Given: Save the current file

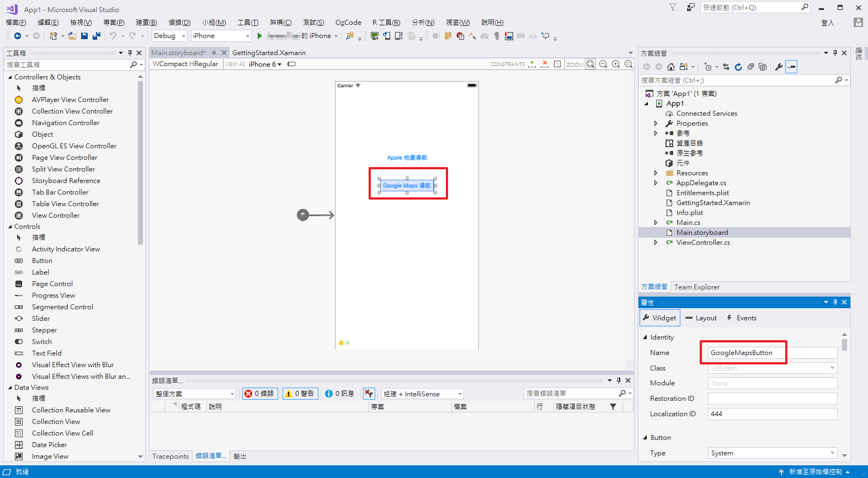Looking at the screenshot, I should 84,36.
